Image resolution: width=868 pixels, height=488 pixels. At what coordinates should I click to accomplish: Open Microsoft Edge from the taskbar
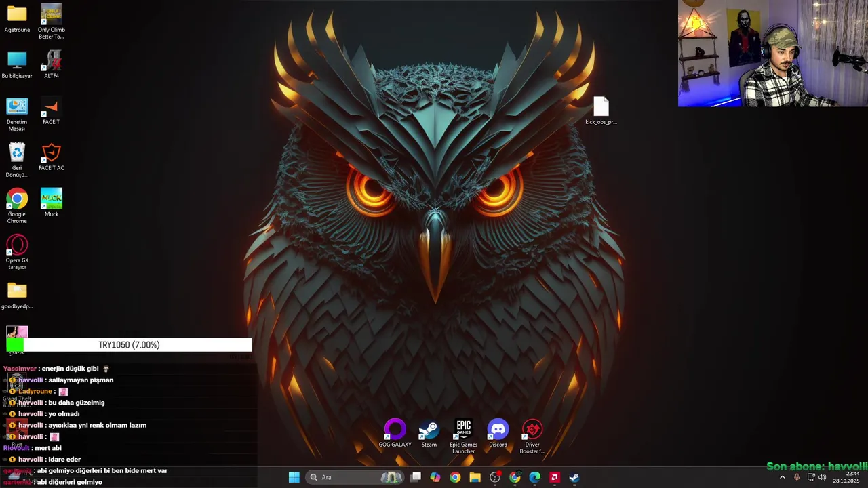pyautogui.click(x=534, y=477)
